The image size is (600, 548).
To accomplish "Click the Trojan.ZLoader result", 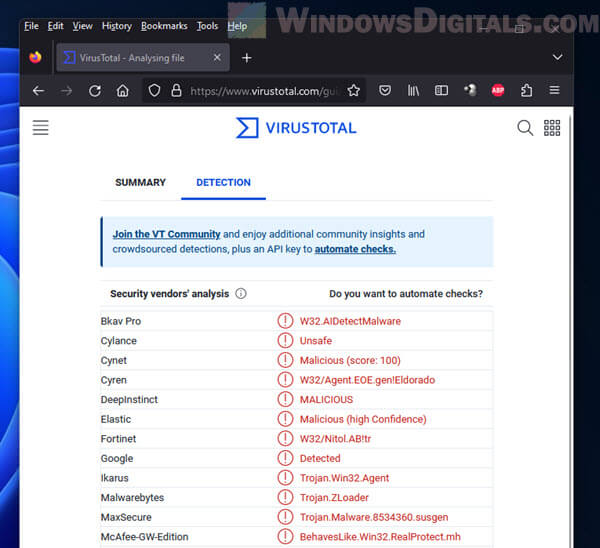I will [334, 497].
